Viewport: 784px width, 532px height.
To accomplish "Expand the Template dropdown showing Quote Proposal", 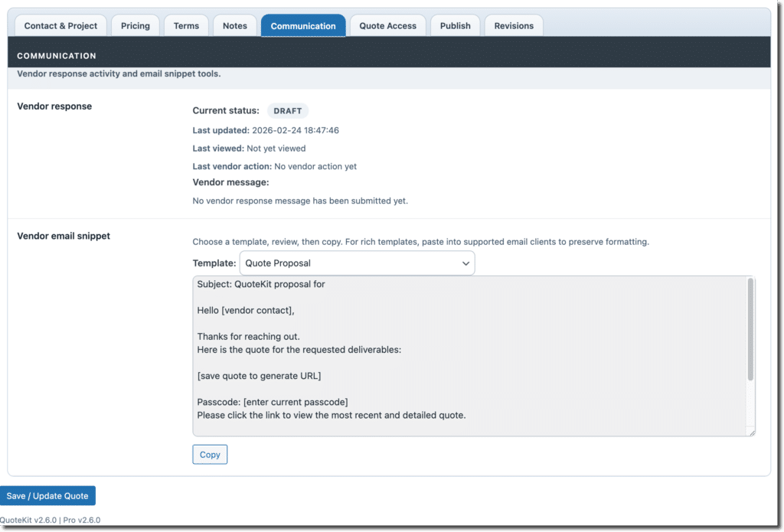I will pyautogui.click(x=357, y=263).
